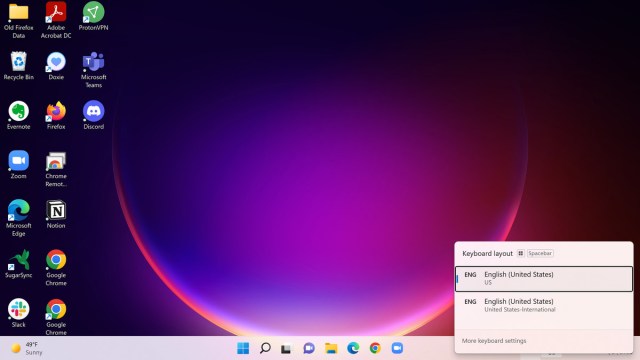Select the Microsoft Edge desktop shortcut

point(18,218)
